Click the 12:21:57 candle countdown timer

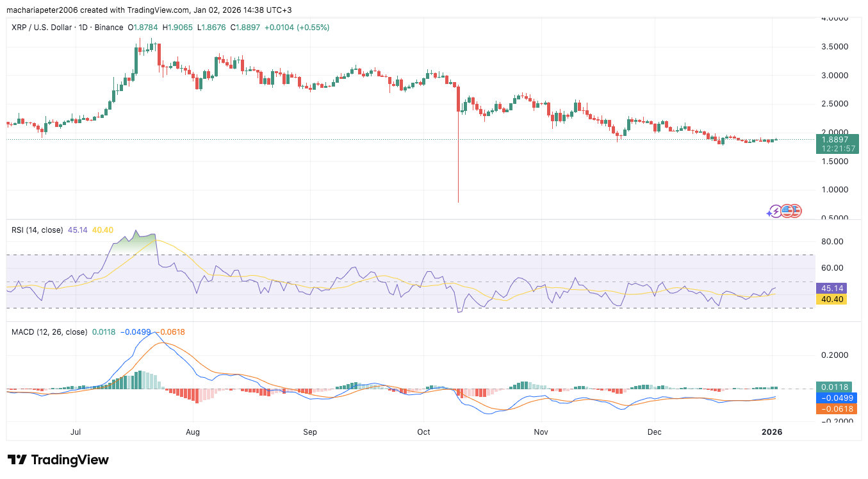point(837,147)
